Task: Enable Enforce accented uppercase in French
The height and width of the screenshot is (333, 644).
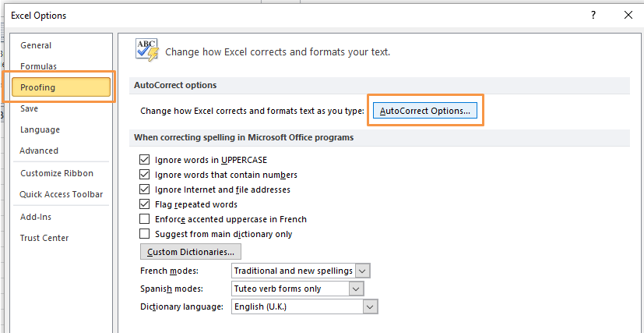Action: [145, 218]
